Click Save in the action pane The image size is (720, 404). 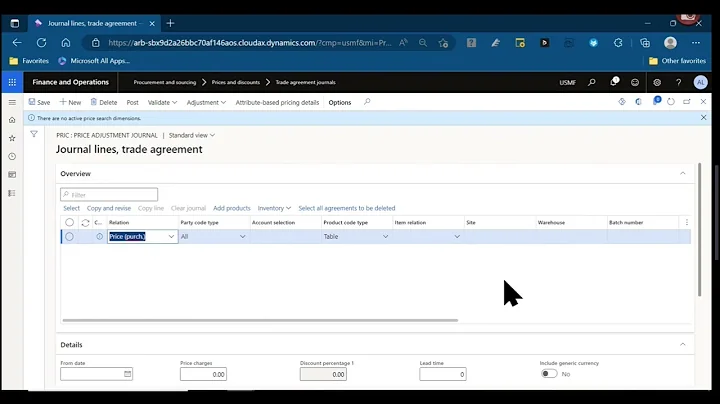(x=39, y=102)
